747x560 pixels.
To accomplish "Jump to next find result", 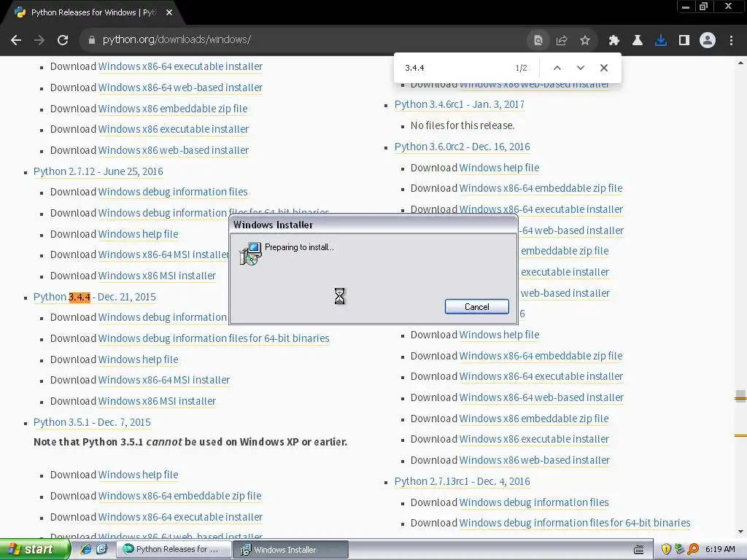I will [x=580, y=68].
